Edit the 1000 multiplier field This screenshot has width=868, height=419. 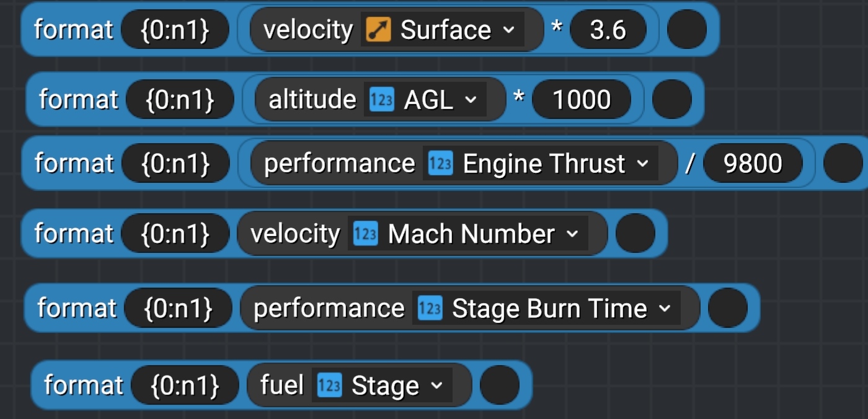tap(582, 99)
